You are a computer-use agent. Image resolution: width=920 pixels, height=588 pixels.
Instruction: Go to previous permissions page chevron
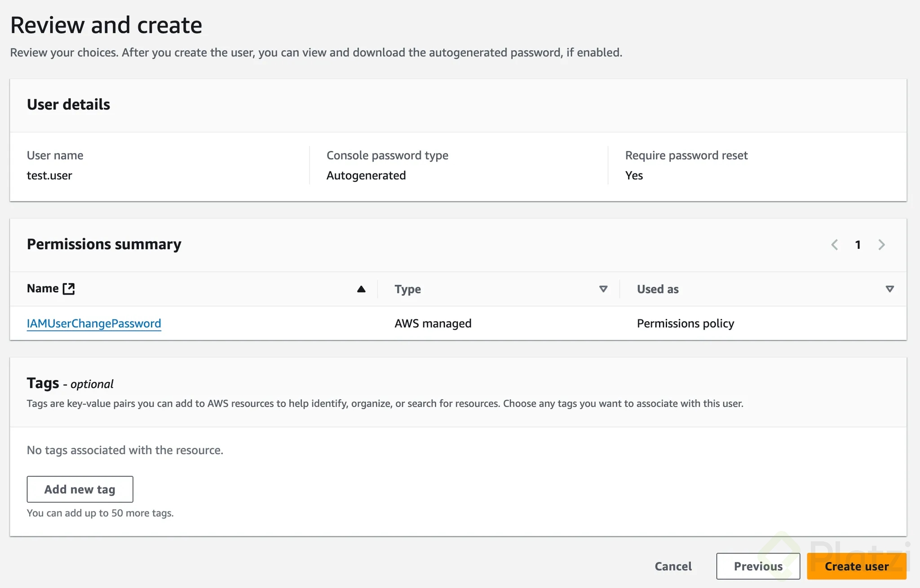[835, 245]
